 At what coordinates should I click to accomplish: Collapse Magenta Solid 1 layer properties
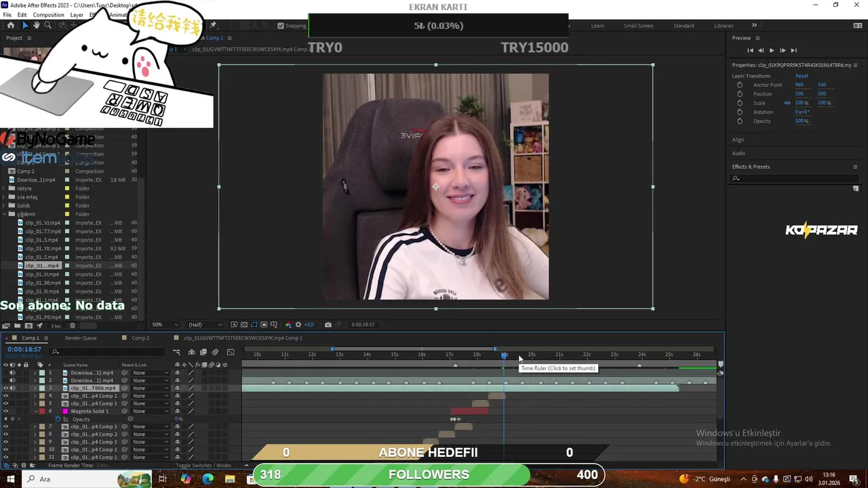[35, 411]
